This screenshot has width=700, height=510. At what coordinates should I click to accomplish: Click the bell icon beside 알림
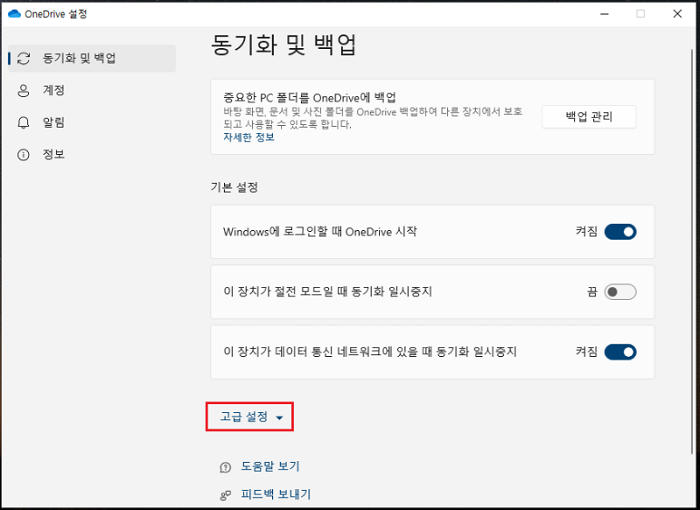click(x=23, y=122)
